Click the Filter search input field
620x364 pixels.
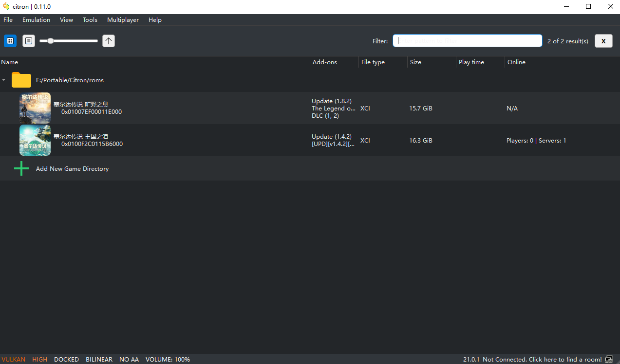[468, 41]
